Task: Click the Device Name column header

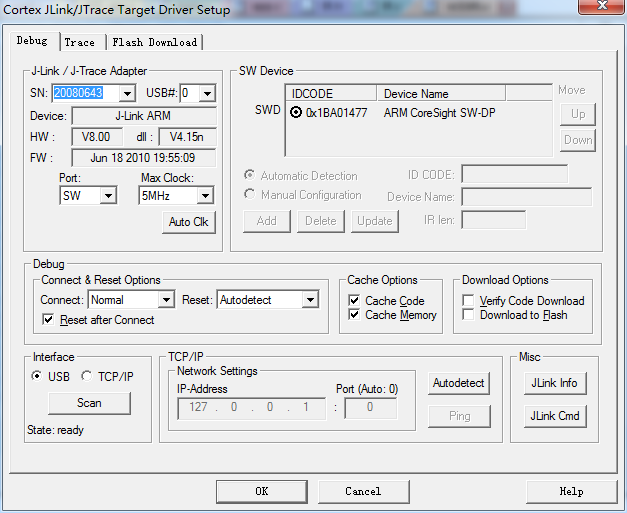Action: pyautogui.click(x=441, y=94)
